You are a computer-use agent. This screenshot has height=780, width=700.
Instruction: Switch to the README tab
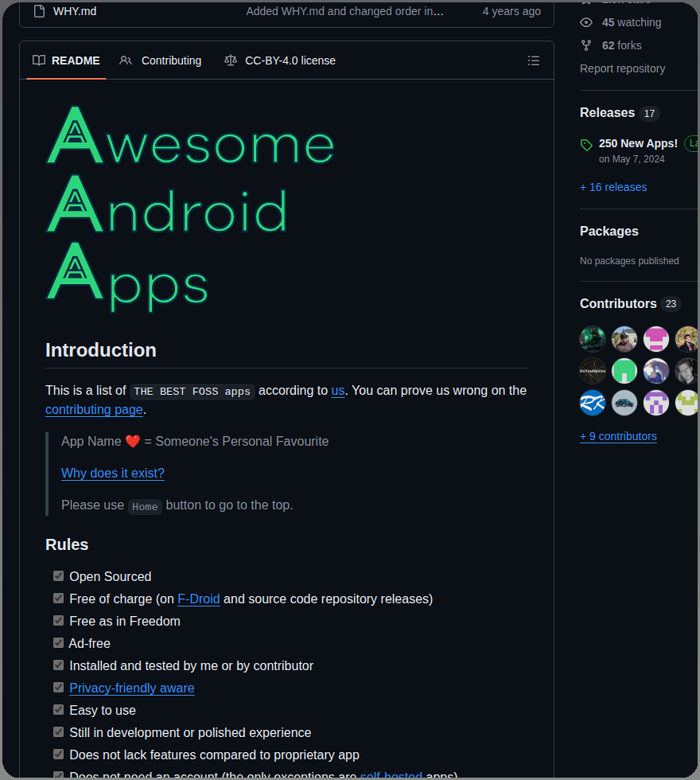[x=66, y=60]
